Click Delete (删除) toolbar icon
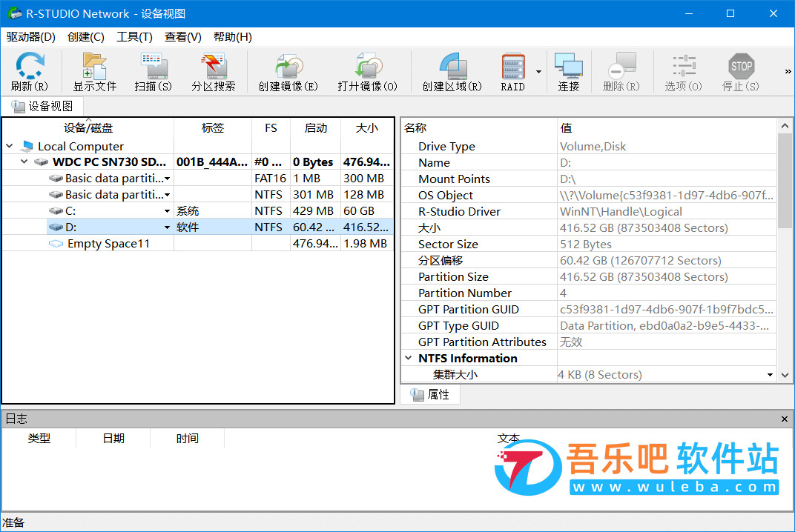Viewport: 795px width, 532px height. coord(621,71)
